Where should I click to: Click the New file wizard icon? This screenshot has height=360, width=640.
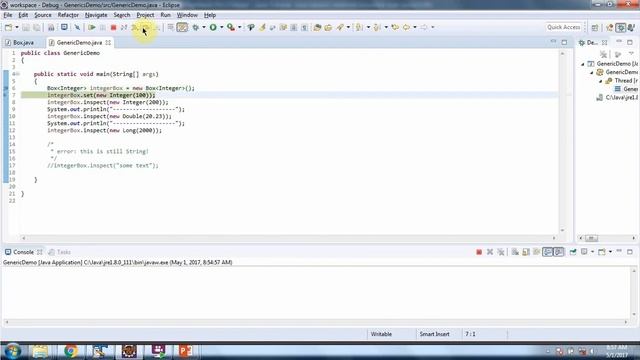(9, 27)
